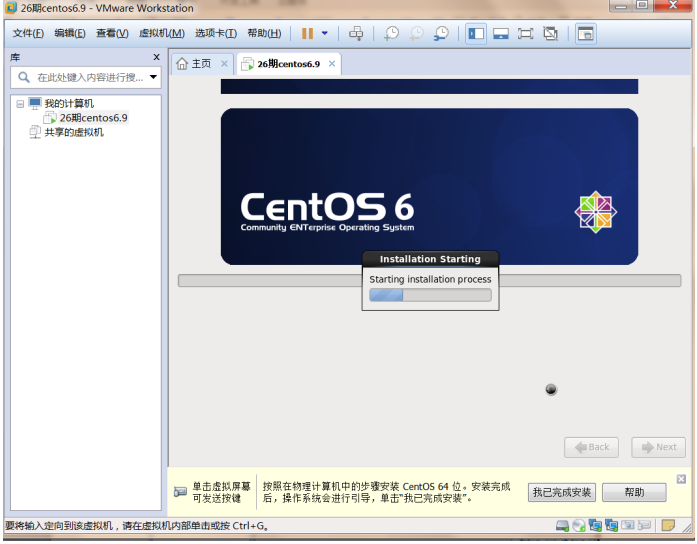Open the 帮助(H) menu
The width and height of the screenshot is (697, 544).
[x=264, y=33]
